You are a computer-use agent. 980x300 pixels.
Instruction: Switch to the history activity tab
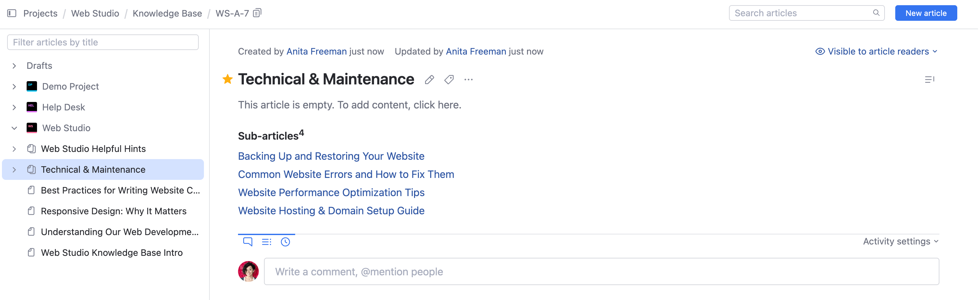tap(285, 242)
